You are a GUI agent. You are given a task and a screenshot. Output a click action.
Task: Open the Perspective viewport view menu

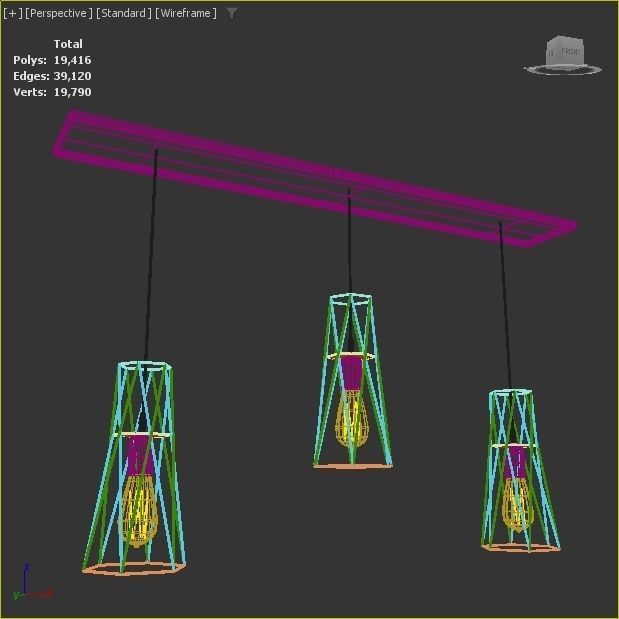(58, 13)
